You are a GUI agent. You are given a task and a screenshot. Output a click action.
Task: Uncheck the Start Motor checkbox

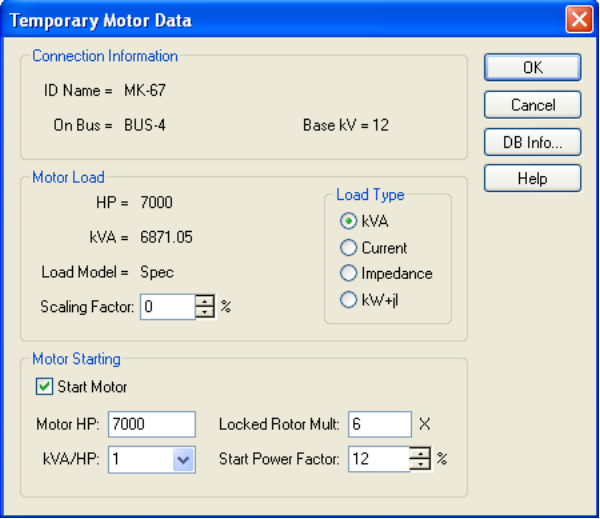[44, 387]
